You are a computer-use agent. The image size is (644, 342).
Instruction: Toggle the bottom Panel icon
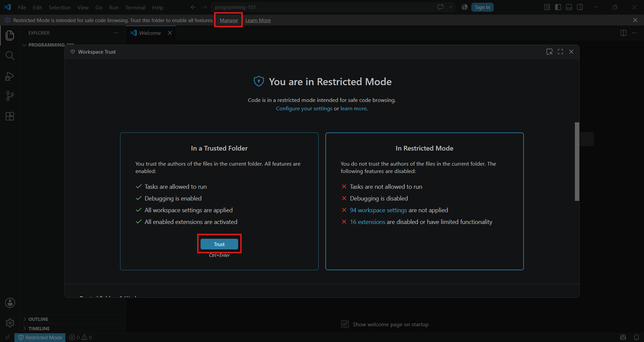pos(569,7)
